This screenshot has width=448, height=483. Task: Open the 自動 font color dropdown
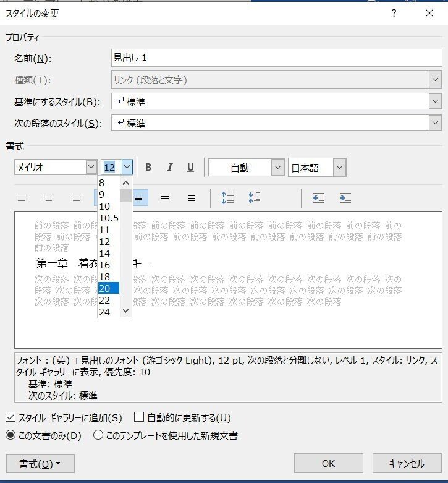pyautogui.click(x=277, y=167)
